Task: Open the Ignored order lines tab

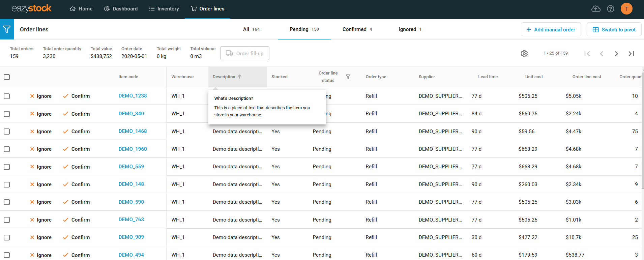Action: coord(410,29)
